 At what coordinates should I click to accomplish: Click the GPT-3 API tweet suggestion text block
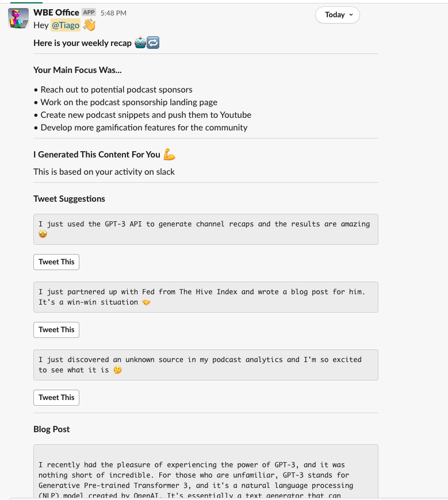click(x=205, y=229)
